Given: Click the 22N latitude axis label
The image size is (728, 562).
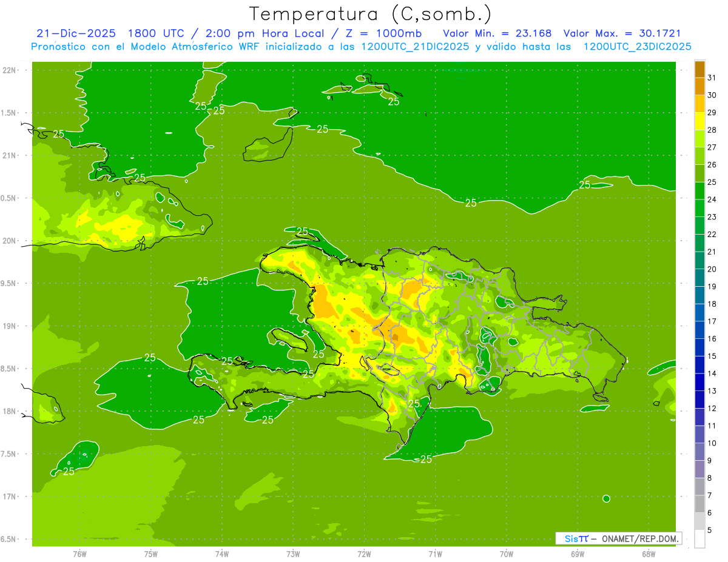Looking at the screenshot, I should [10, 70].
